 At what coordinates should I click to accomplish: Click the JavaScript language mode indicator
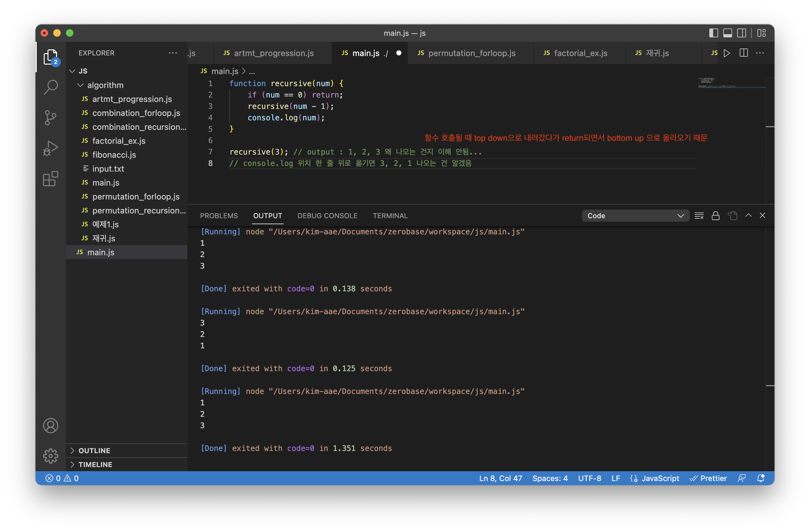click(x=660, y=478)
